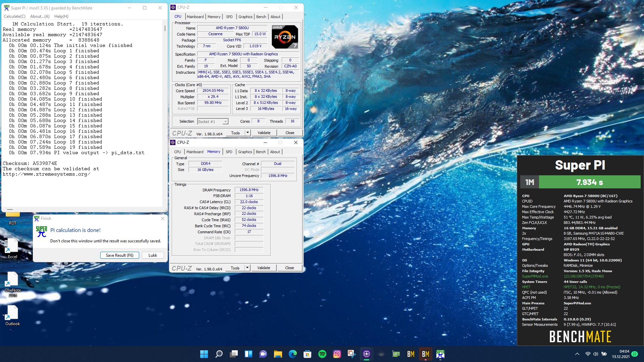The width and height of the screenshot is (644, 362).
Task: Switch to CPU tab in bottom CPU-Z
Action: tap(177, 152)
